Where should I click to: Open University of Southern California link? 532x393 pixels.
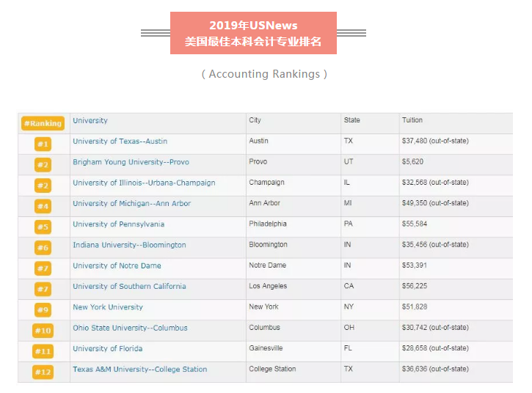point(129,286)
